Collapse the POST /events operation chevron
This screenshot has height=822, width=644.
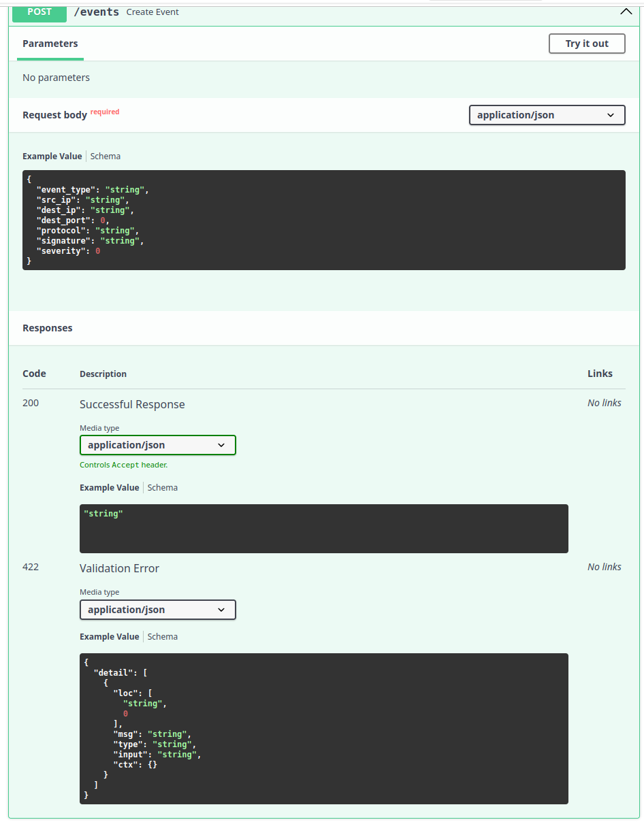626,12
